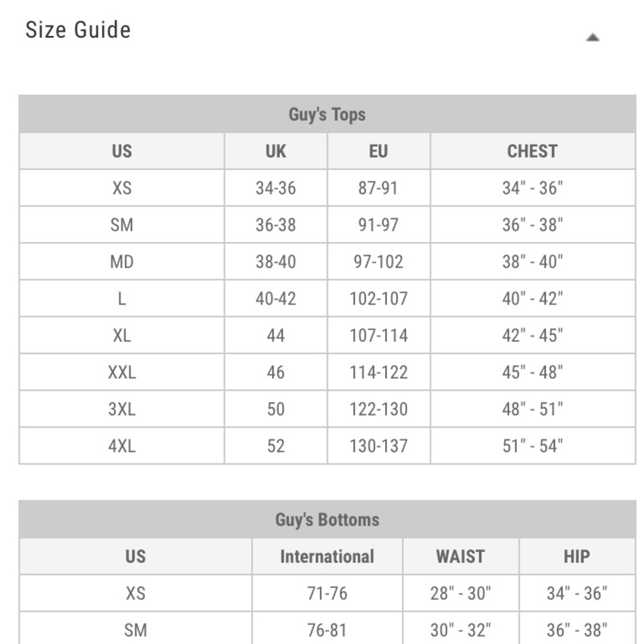
Task: Click the International column header
Action: click(x=327, y=556)
